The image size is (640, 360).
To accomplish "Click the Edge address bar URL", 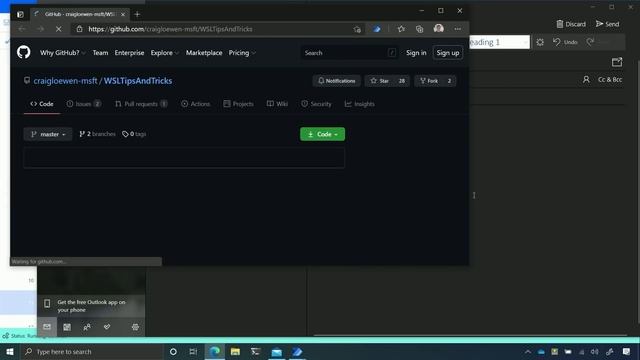I will tap(170, 29).
